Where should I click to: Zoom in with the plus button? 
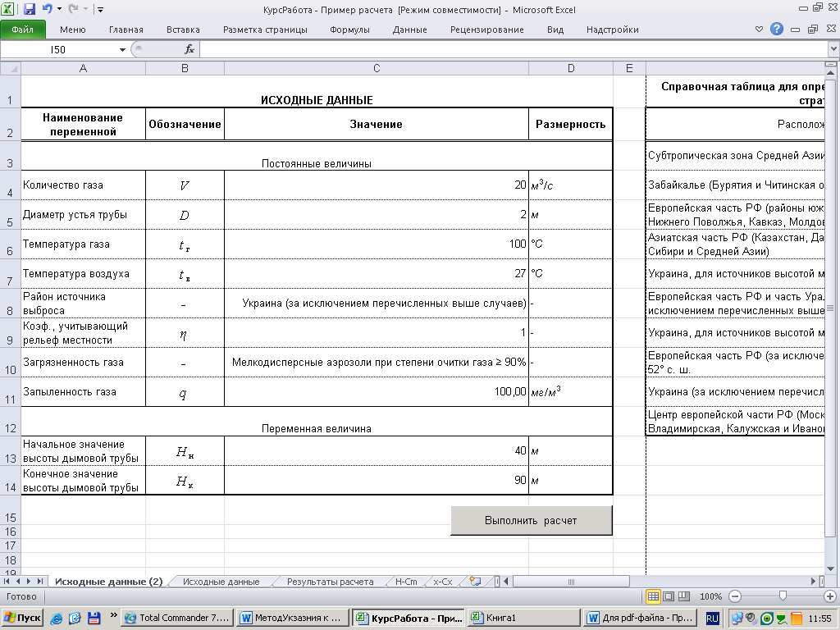point(830,596)
